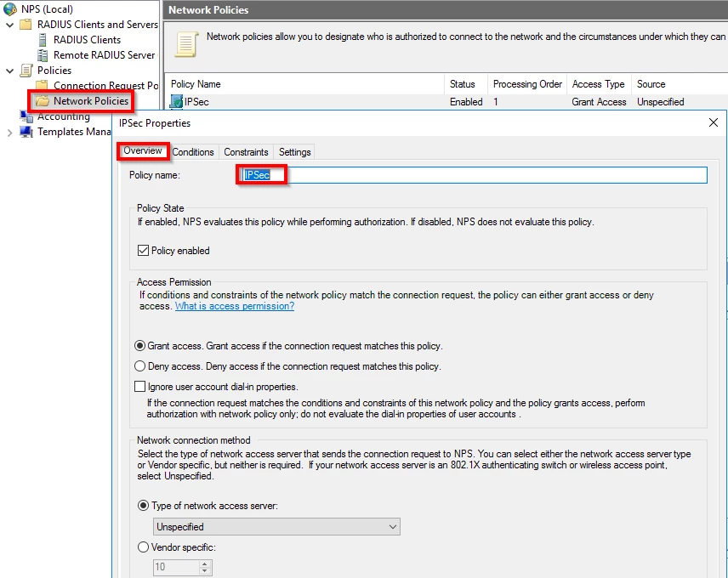This screenshot has width=728, height=578.
Task: Select the Accounting tree item
Action: pos(64,116)
